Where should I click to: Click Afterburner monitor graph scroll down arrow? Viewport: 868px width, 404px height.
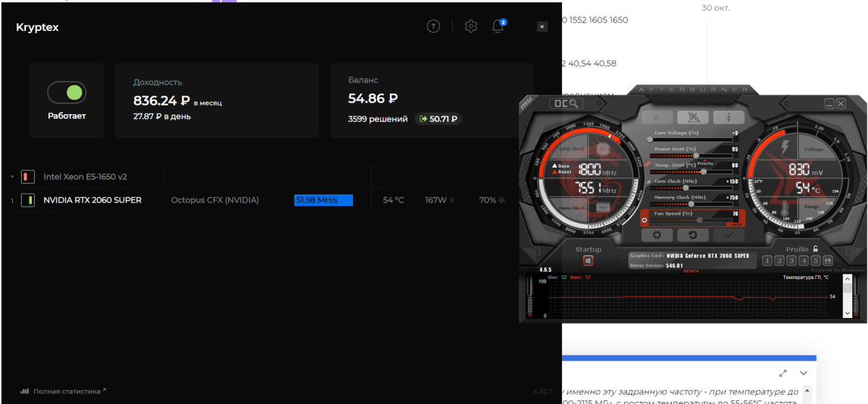click(x=847, y=313)
